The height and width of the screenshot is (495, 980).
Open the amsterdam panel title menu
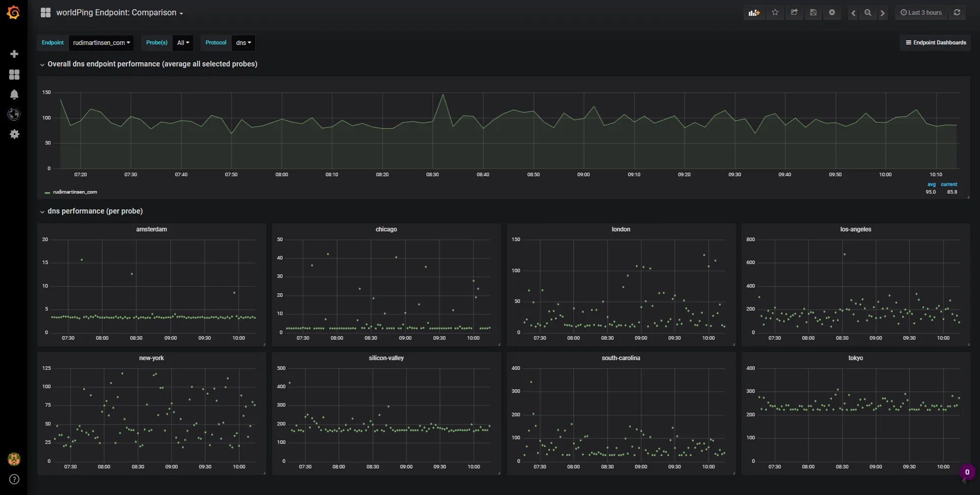click(x=152, y=229)
